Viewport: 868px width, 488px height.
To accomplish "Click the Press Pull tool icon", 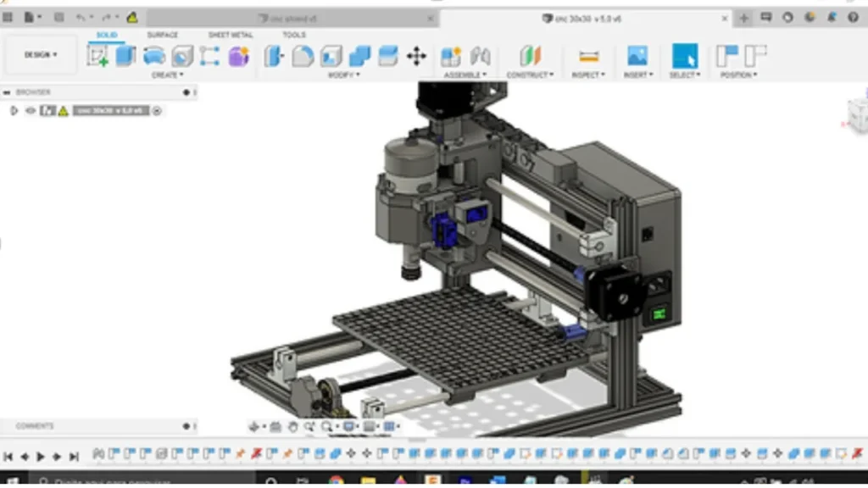I will point(274,56).
